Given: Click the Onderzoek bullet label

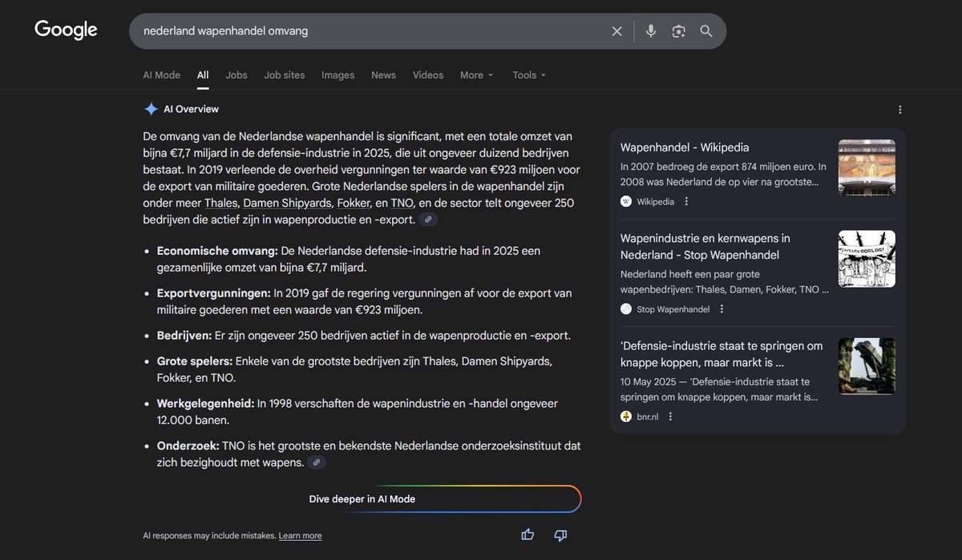Looking at the screenshot, I should (188, 445).
